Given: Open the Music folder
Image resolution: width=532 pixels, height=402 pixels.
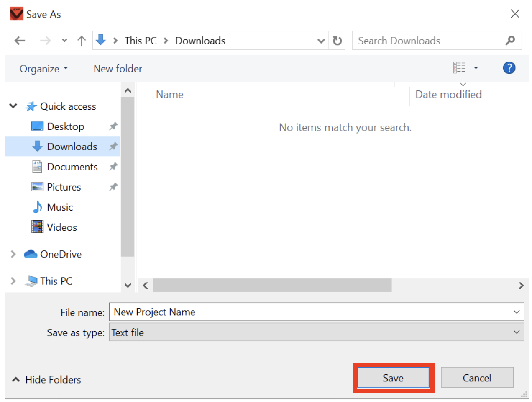Looking at the screenshot, I should tap(61, 207).
